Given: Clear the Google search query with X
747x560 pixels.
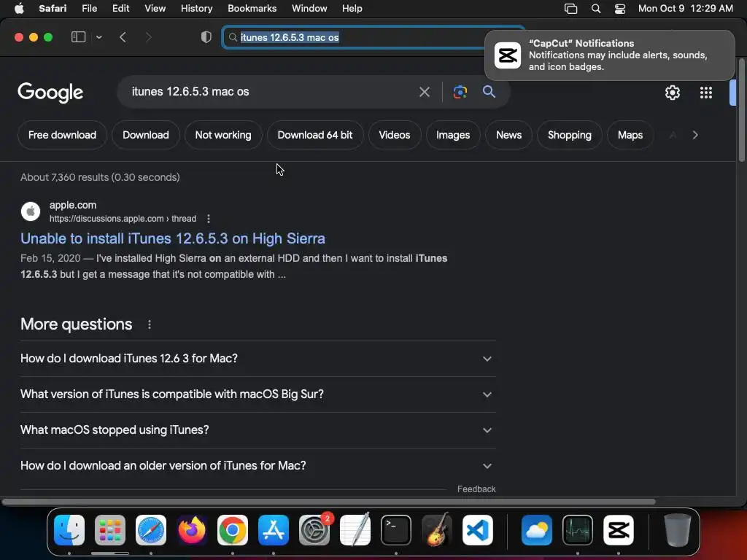Looking at the screenshot, I should point(424,92).
